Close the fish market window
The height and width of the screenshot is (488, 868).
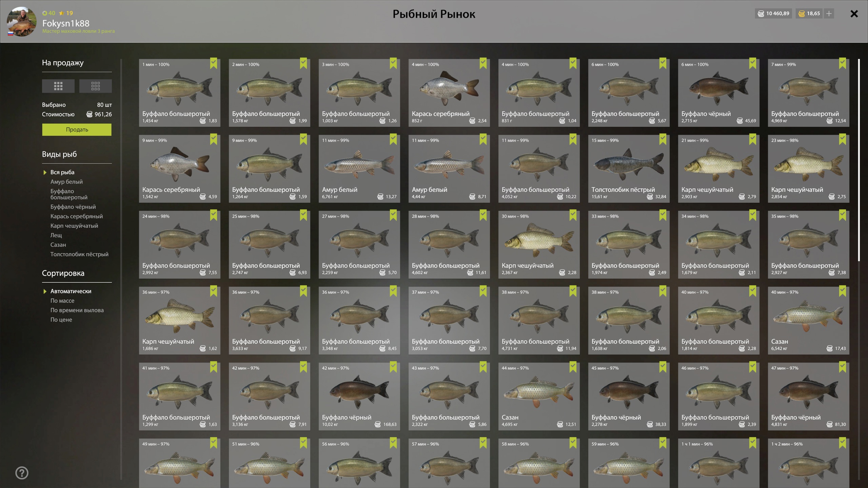click(854, 14)
